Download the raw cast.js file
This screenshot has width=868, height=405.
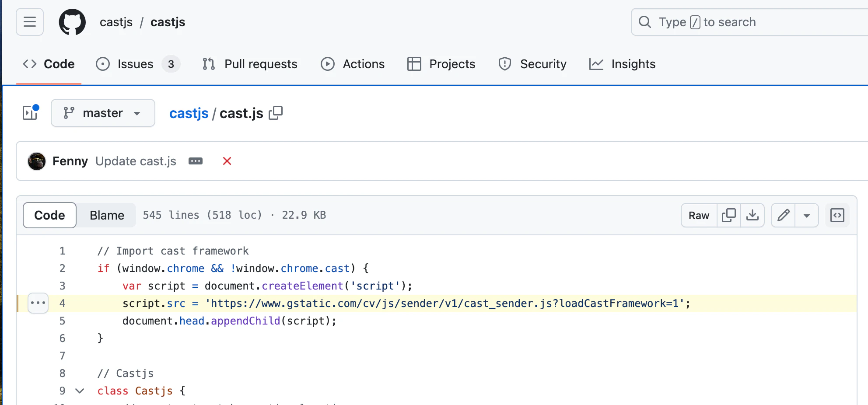(752, 215)
